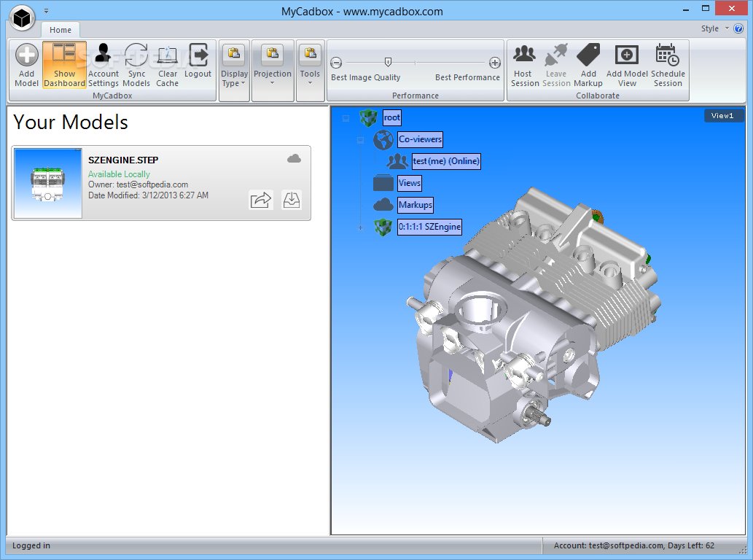
Task: Click the Leave Session icon
Action: pyautogui.click(x=556, y=54)
